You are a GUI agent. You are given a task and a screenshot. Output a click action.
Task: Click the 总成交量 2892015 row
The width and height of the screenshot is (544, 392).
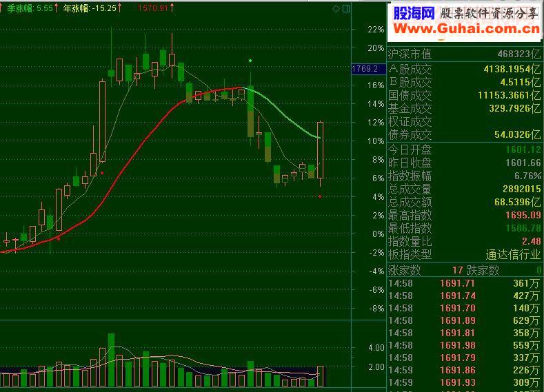pyautogui.click(x=465, y=189)
